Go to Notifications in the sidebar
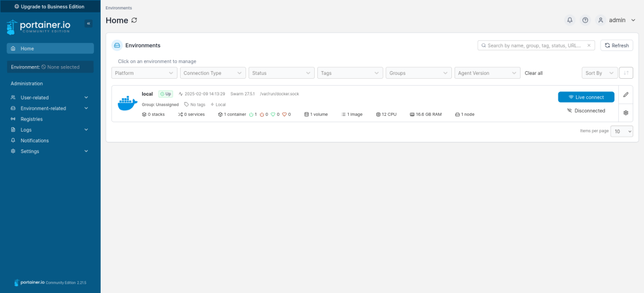Viewport: 644px width, 293px height. [35, 141]
